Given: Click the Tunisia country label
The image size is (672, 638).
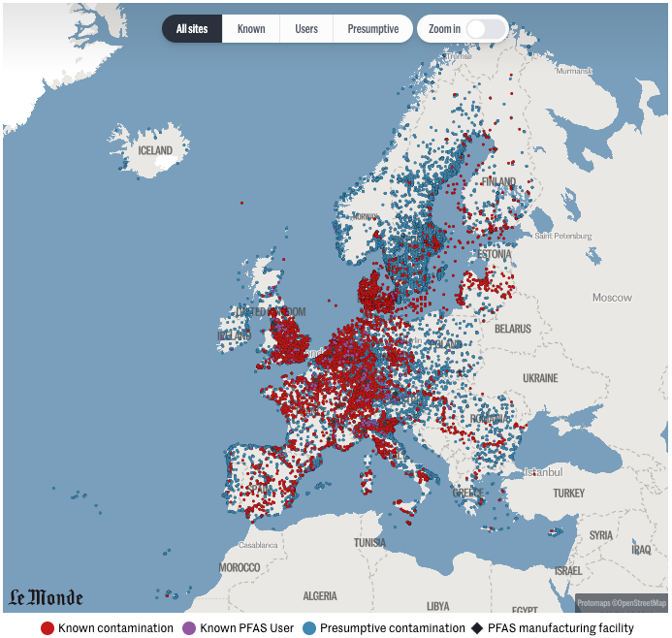Looking at the screenshot, I should 369,543.
